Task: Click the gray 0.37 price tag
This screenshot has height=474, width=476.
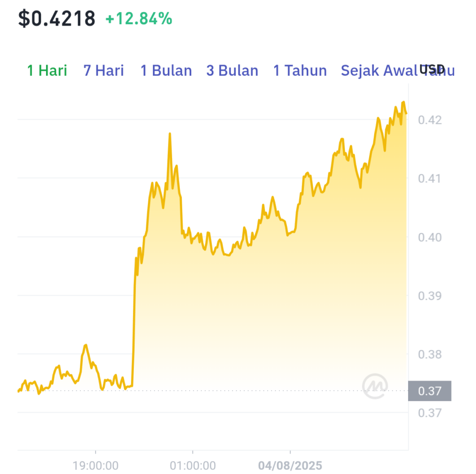Action: pyautogui.click(x=430, y=391)
